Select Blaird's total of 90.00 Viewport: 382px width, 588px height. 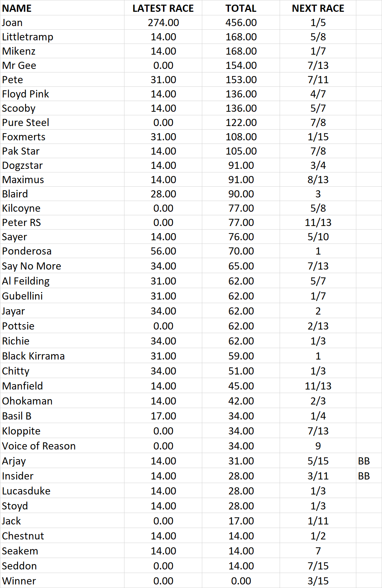coord(241,194)
